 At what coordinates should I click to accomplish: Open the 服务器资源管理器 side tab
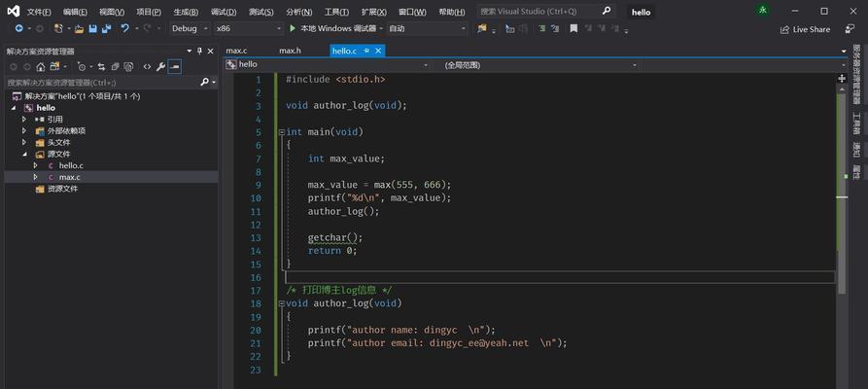[x=856, y=74]
